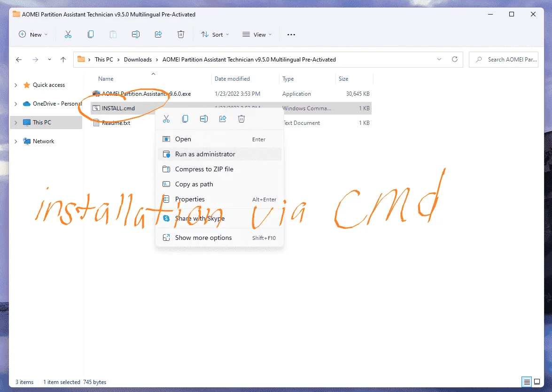Open the Sort dropdown menu
The width and height of the screenshot is (552, 392).
pyautogui.click(x=215, y=34)
